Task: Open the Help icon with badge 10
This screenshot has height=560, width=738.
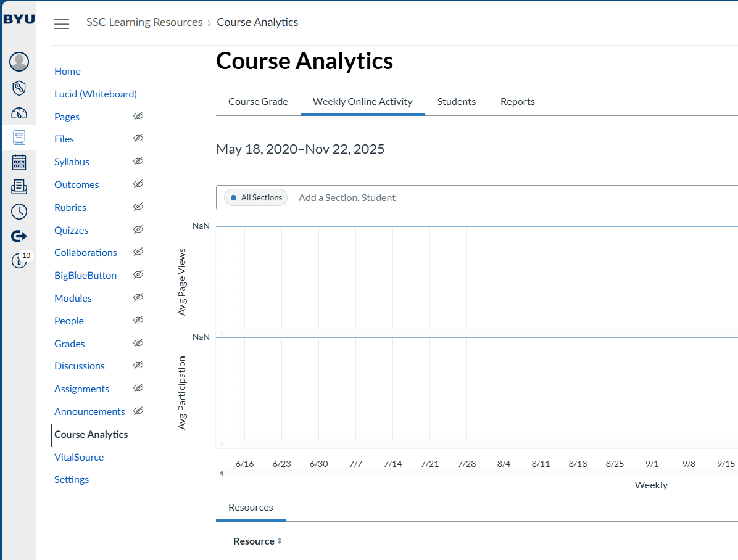Action: pyautogui.click(x=20, y=260)
